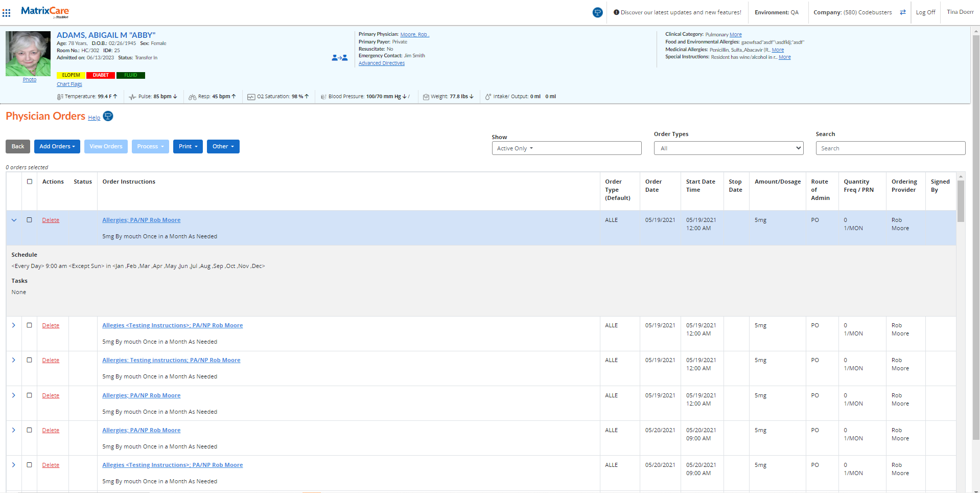Open Primary Physician Moore, Rob link
This screenshot has height=493, width=980.
(414, 35)
